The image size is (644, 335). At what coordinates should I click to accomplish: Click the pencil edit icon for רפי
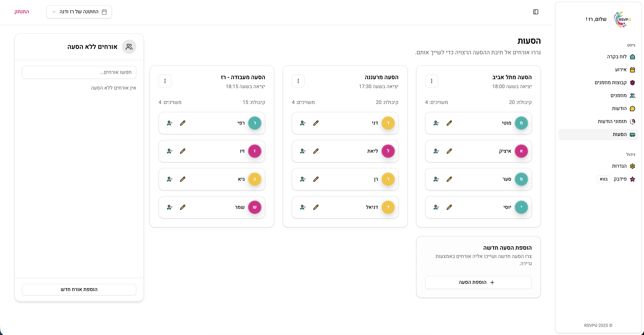(x=183, y=123)
